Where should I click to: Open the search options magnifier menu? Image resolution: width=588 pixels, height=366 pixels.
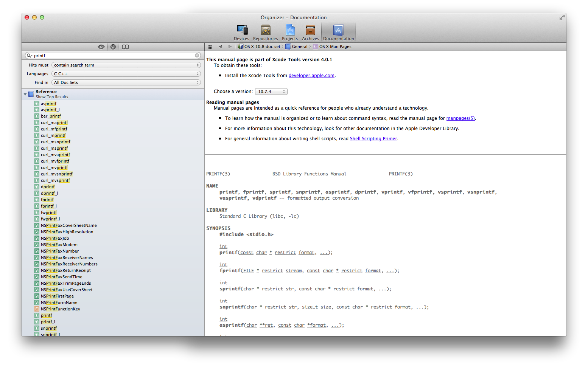click(x=30, y=56)
